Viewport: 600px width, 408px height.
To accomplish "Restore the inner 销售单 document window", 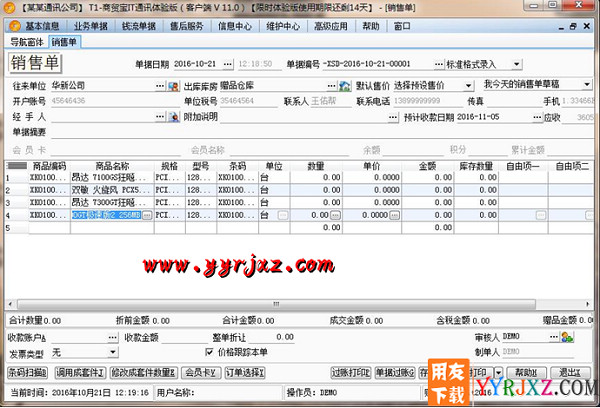I will point(573,26).
